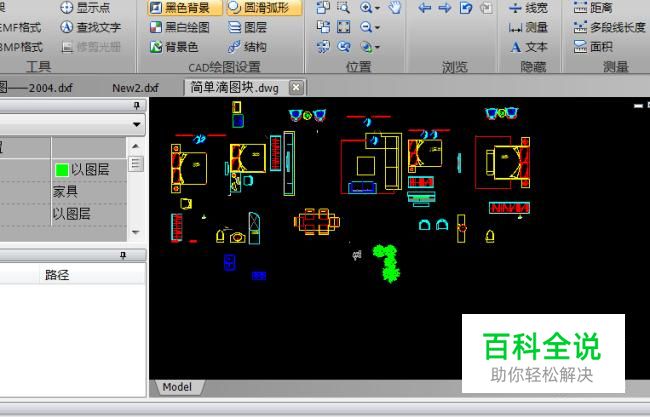Click the 格式 BMP export button
Screen dimensions: 650x418
pyautogui.click(x=21, y=47)
